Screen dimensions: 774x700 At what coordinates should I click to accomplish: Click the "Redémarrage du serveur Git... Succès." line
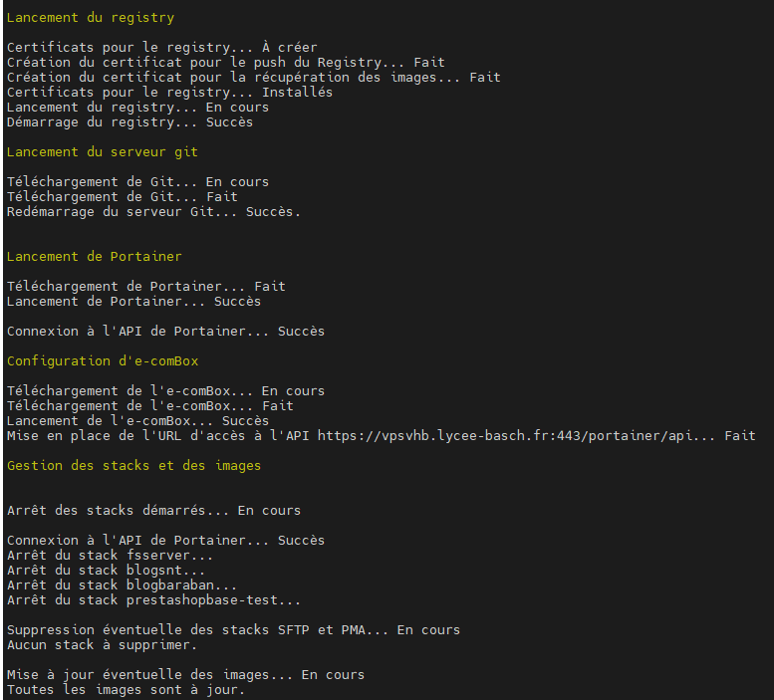[x=154, y=212]
